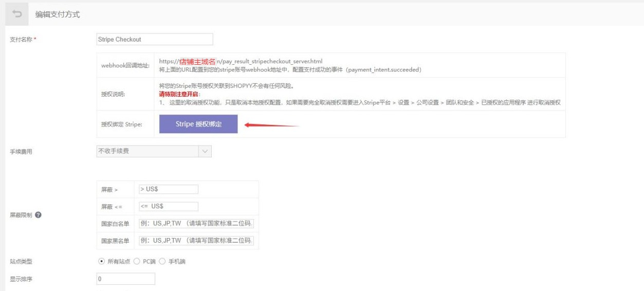Image resolution: width=644 pixels, height=291 pixels.
Task: Click the 国家黑名单 country code field
Action: tap(196, 241)
